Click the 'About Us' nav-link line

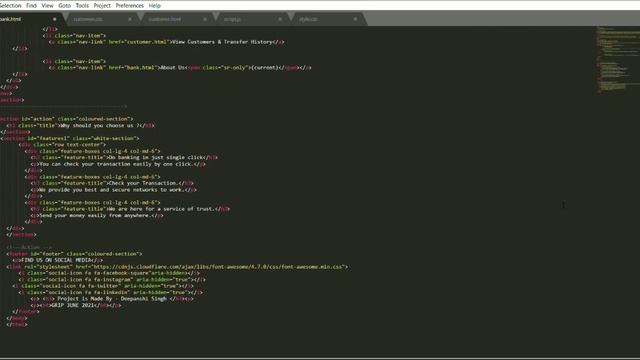click(180, 68)
